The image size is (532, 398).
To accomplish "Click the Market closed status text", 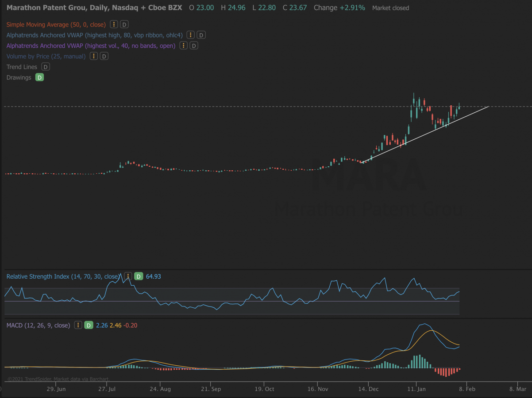I will pos(391,8).
